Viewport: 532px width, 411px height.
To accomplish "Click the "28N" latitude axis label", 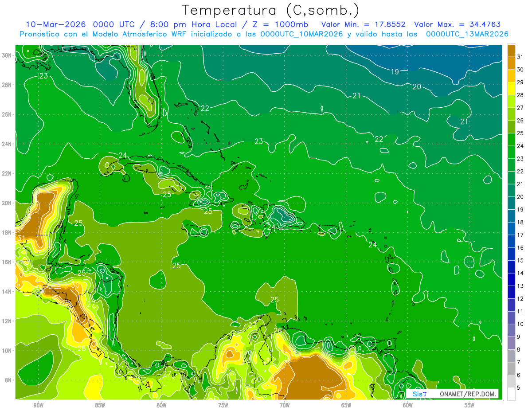I will click(7, 85).
